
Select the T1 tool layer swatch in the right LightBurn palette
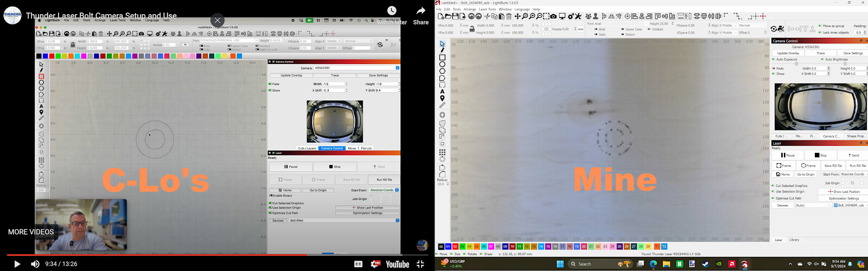[x=657, y=247]
